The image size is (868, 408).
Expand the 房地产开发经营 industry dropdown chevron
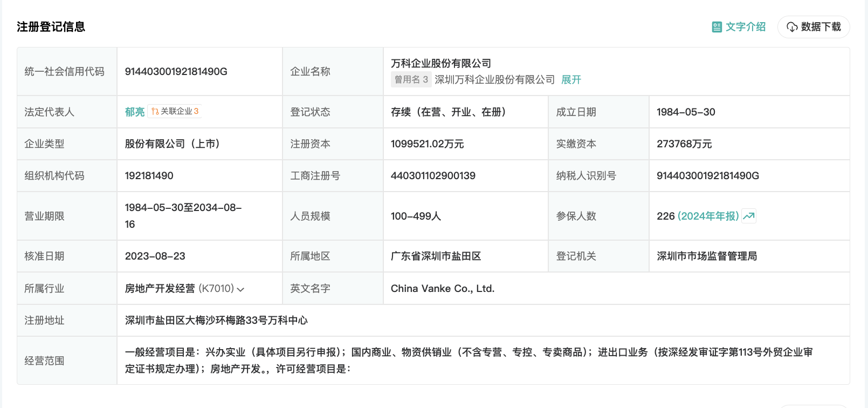(240, 289)
